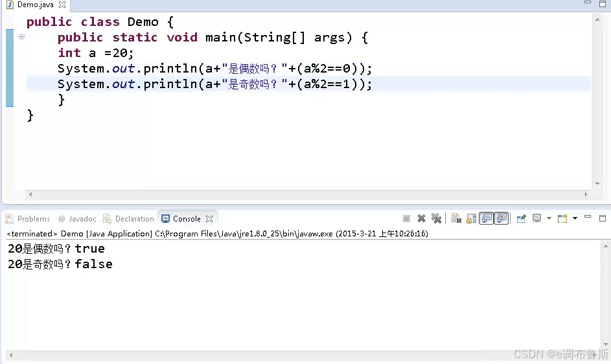Viewport: 611px width, 364px height.
Task: Open Display Selected Console dropdown arrow
Action: point(549,219)
